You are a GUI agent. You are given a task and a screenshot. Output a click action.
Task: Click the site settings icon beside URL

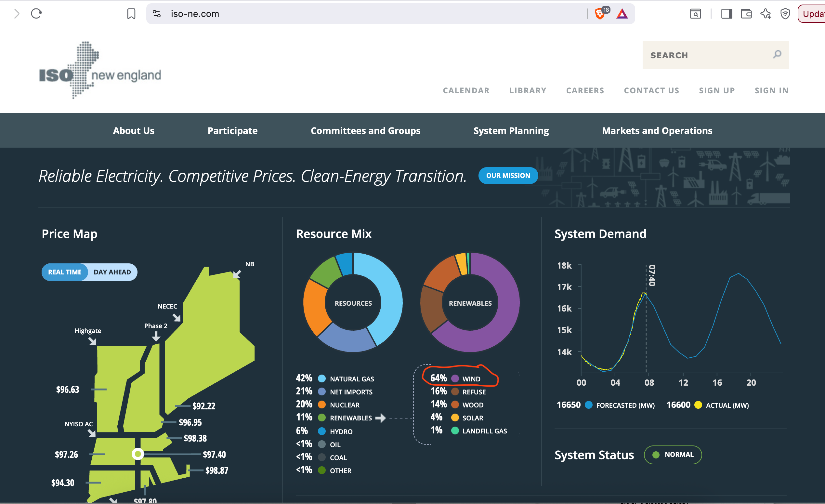pos(157,14)
